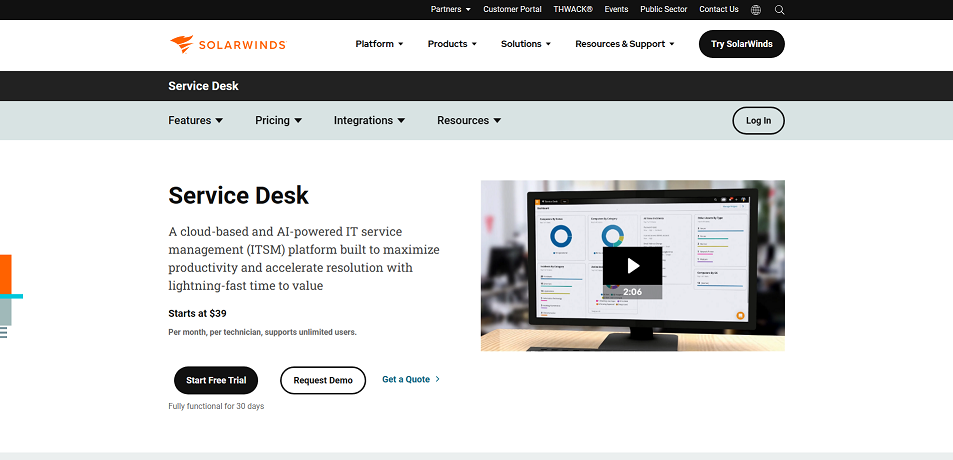Click the Service Desk banner title
This screenshot has width=953, height=460.
pos(204,86)
